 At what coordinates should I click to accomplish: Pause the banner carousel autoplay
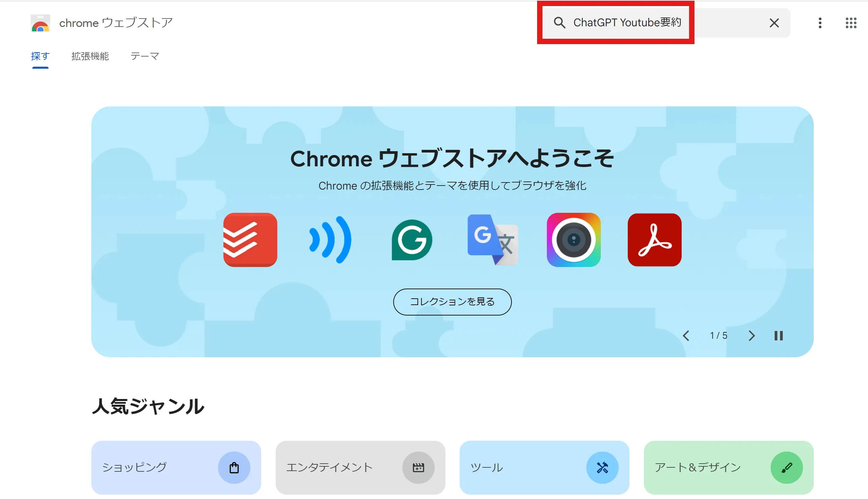(x=778, y=335)
